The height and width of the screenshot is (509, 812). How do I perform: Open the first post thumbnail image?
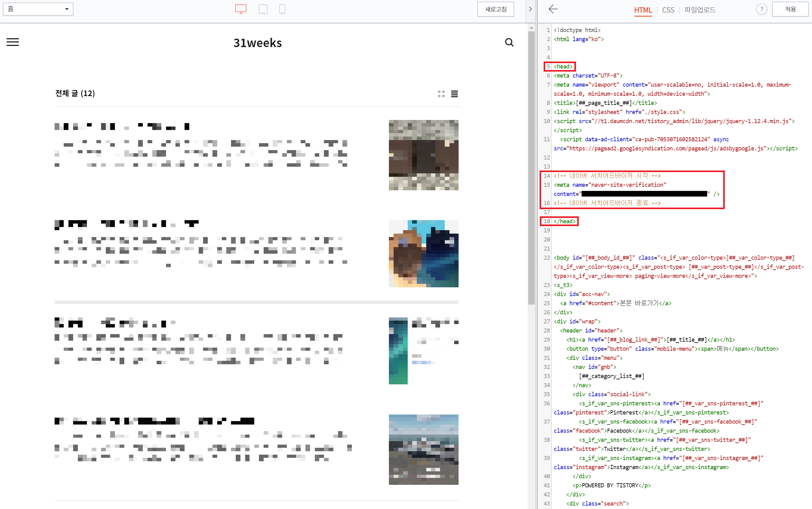423,155
